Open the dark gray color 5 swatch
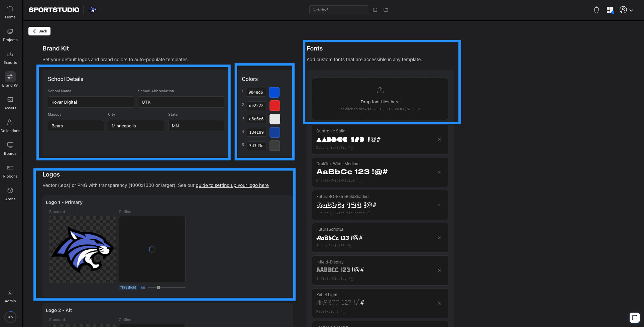Image resolution: width=644 pixels, height=327 pixels. tap(275, 146)
